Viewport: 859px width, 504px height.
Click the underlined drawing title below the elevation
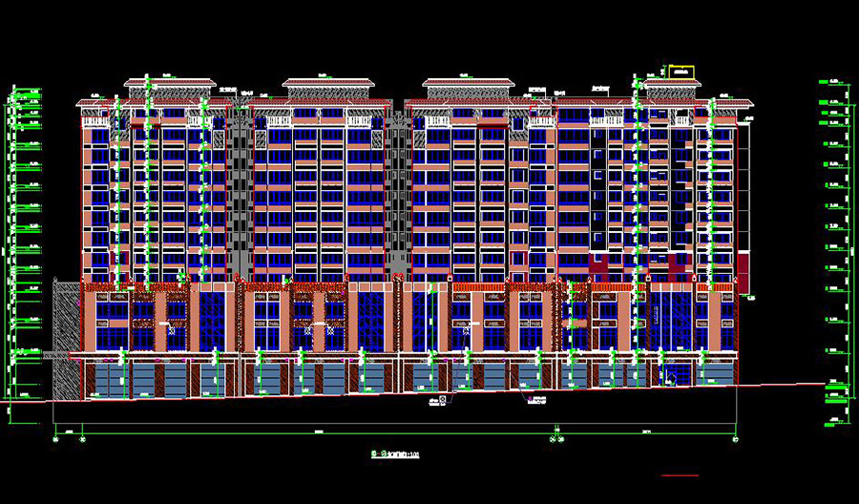[395, 454]
